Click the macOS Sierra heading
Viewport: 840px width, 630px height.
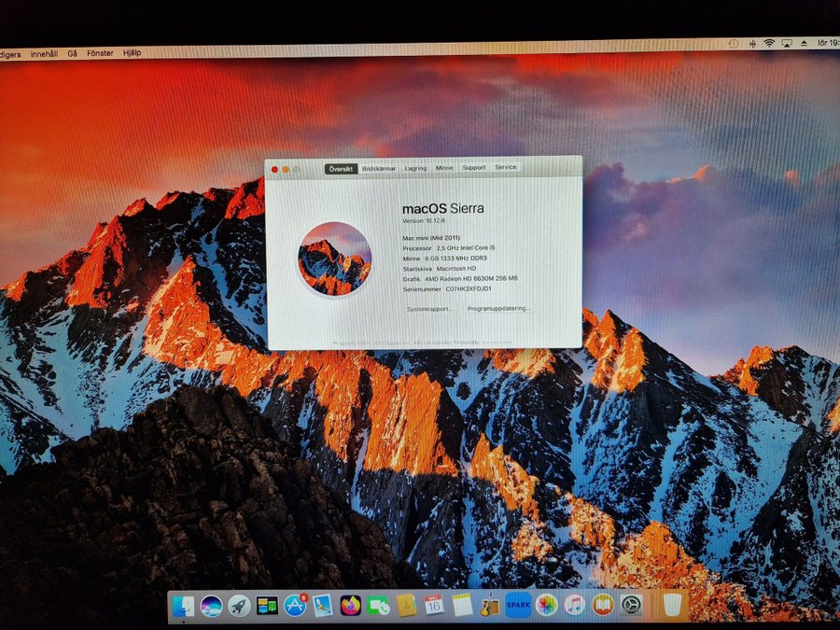click(443, 208)
